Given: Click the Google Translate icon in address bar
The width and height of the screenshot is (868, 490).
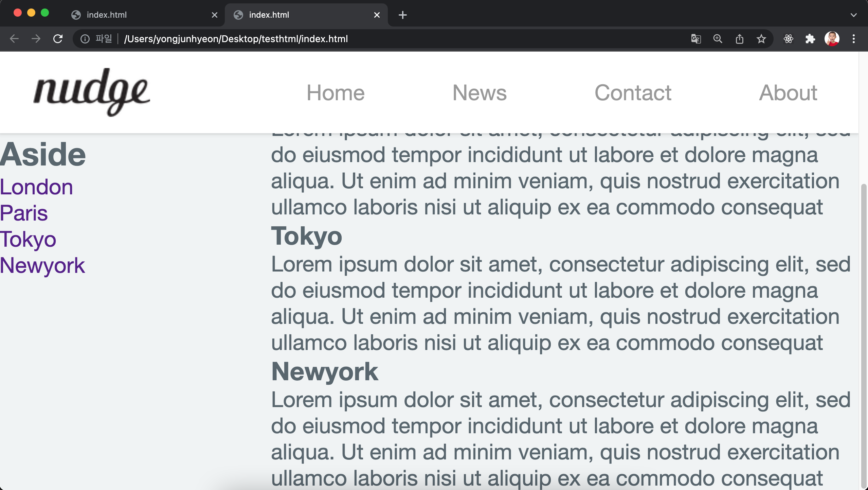Looking at the screenshot, I should point(696,39).
